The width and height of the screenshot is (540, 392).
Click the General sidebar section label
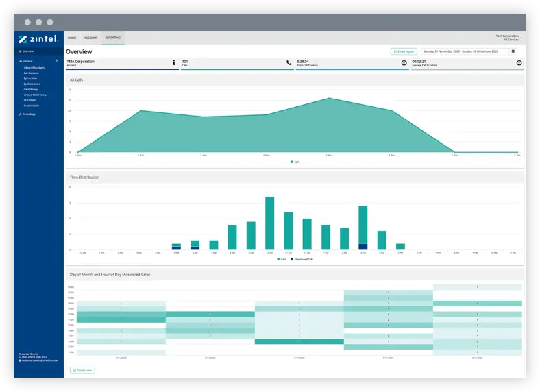click(x=27, y=61)
